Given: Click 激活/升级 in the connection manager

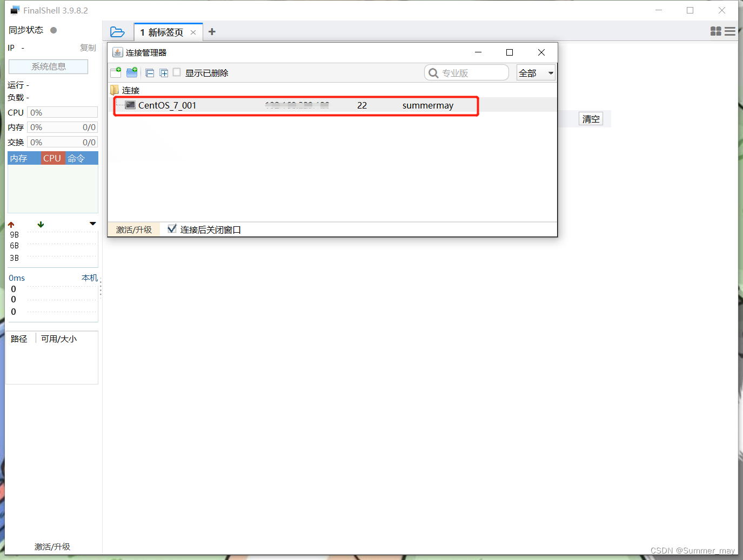Looking at the screenshot, I should 134,230.
